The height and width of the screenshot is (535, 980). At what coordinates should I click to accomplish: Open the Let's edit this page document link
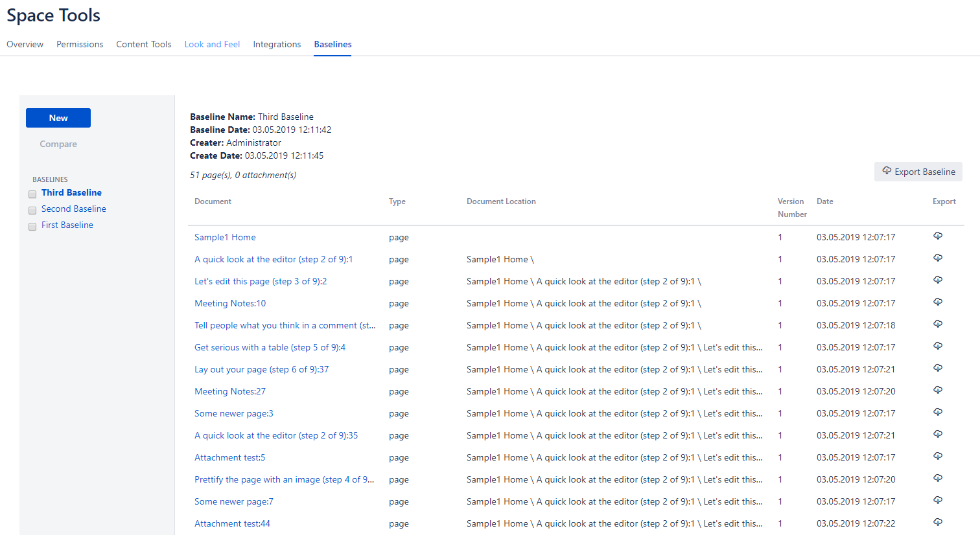click(x=261, y=281)
